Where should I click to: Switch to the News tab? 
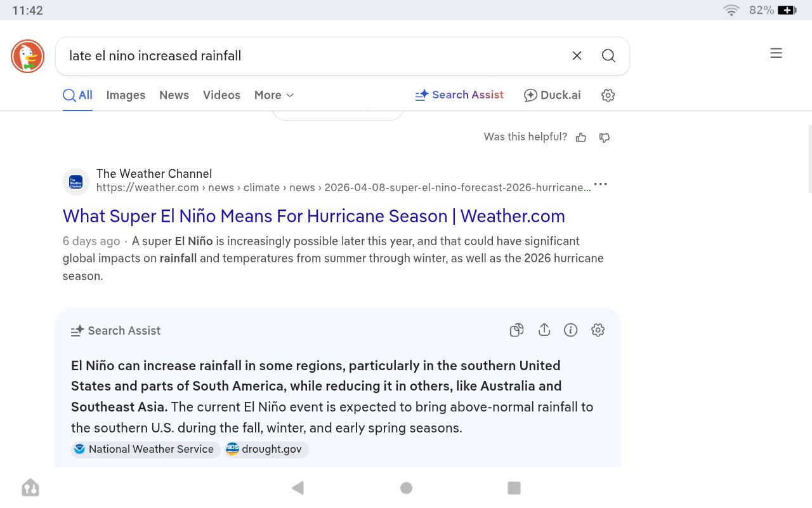point(174,95)
